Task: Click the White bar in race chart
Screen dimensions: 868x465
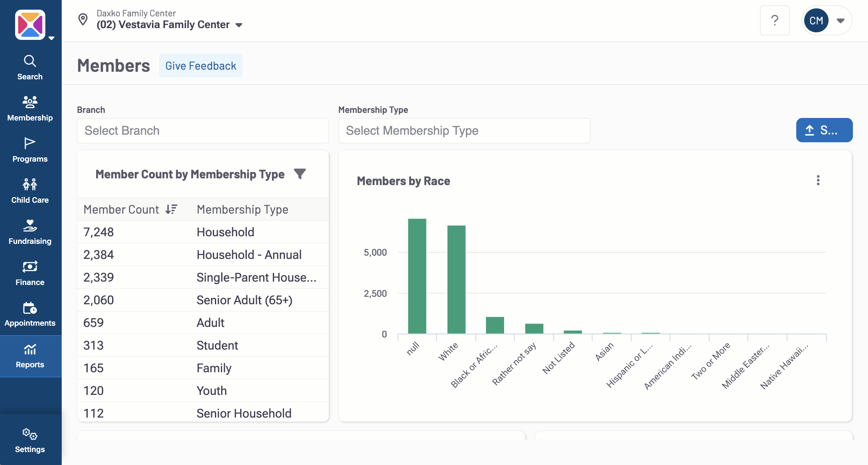Action: pyautogui.click(x=456, y=279)
